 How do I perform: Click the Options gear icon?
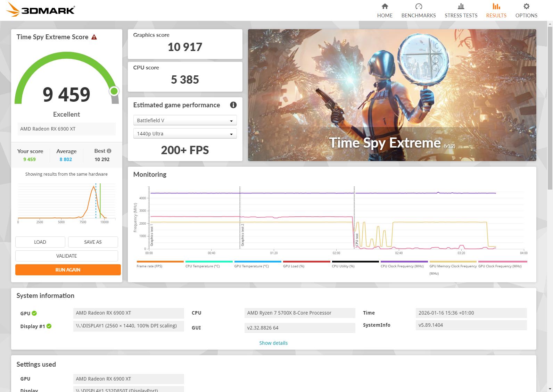coord(526,6)
